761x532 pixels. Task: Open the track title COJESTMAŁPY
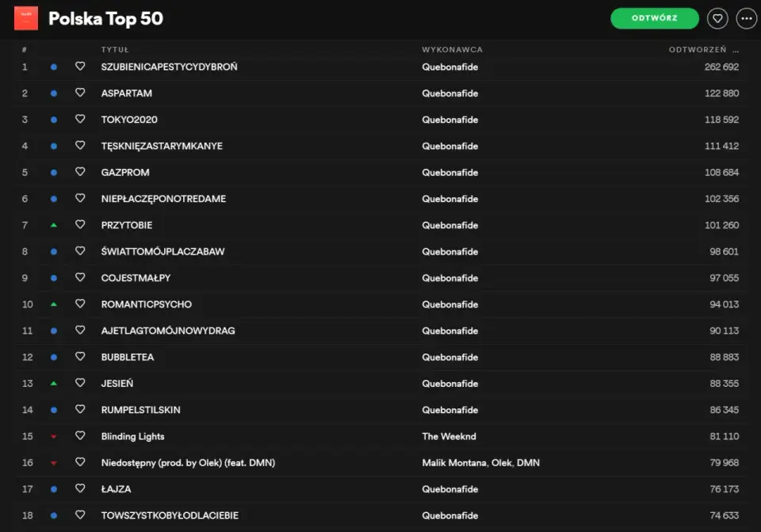pos(136,278)
